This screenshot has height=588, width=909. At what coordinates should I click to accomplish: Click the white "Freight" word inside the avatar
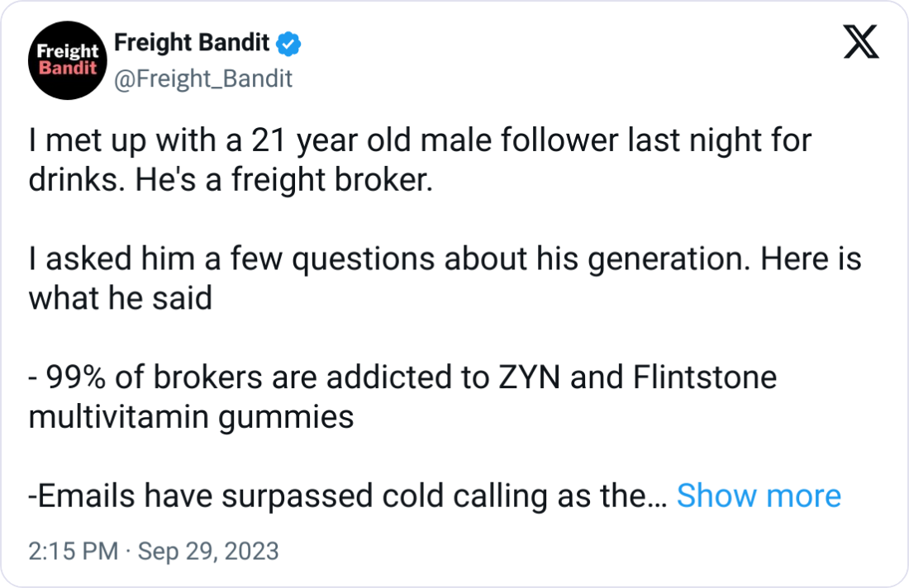point(68,51)
